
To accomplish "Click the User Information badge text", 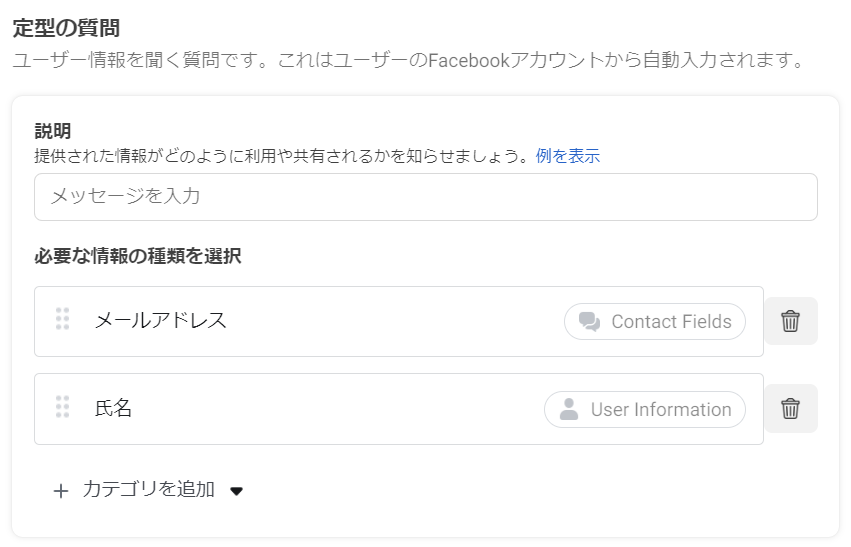I will tap(661, 409).
